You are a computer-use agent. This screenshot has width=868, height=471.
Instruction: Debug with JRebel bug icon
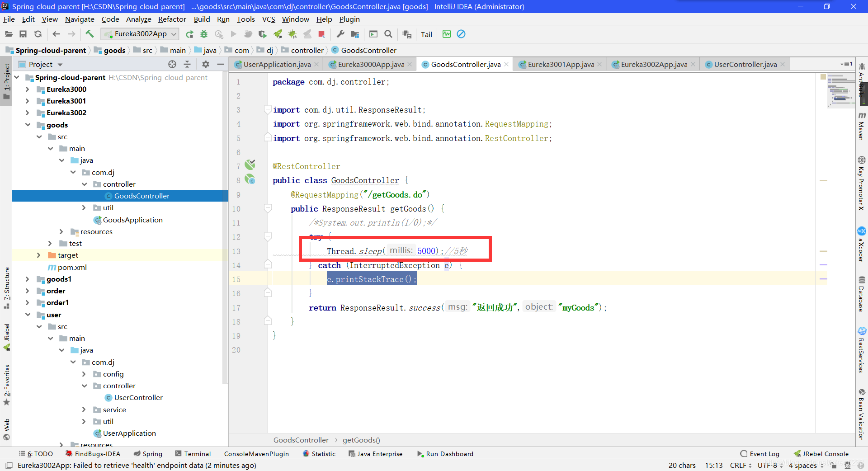click(292, 34)
